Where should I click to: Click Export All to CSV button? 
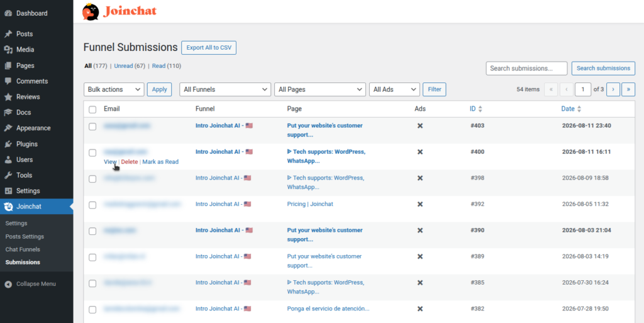click(x=209, y=48)
